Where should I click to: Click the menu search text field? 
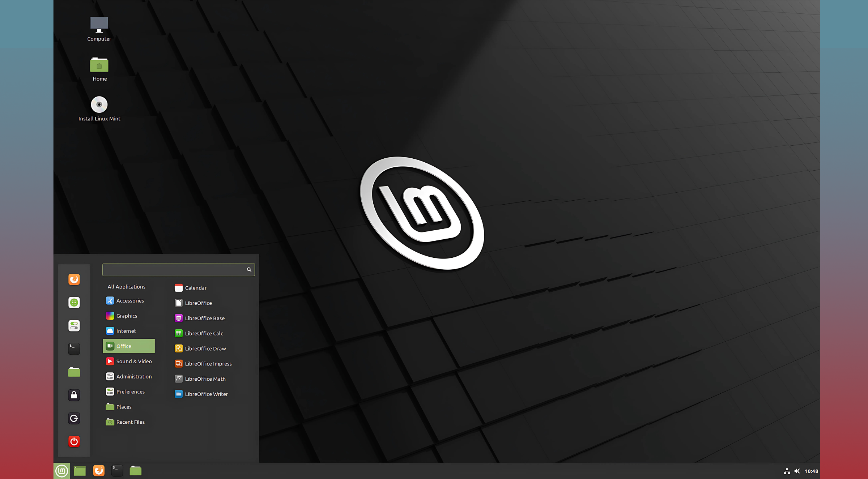coord(179,270)
